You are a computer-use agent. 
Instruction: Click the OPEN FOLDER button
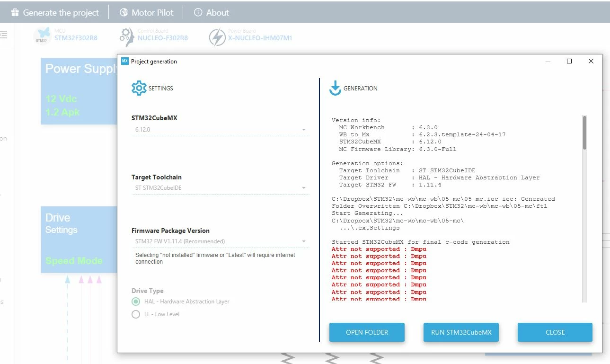pyautogui.click(x=367, y=332)
